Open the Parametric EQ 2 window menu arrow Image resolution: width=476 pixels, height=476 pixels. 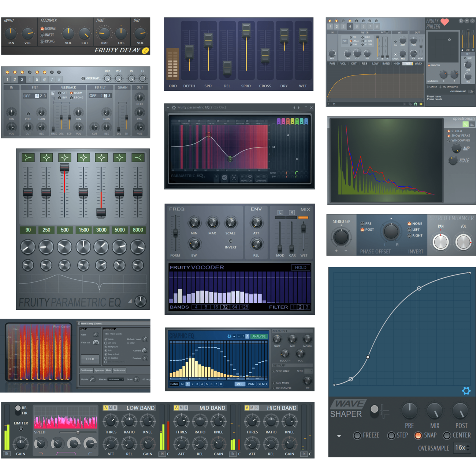[x=168, y=108]
